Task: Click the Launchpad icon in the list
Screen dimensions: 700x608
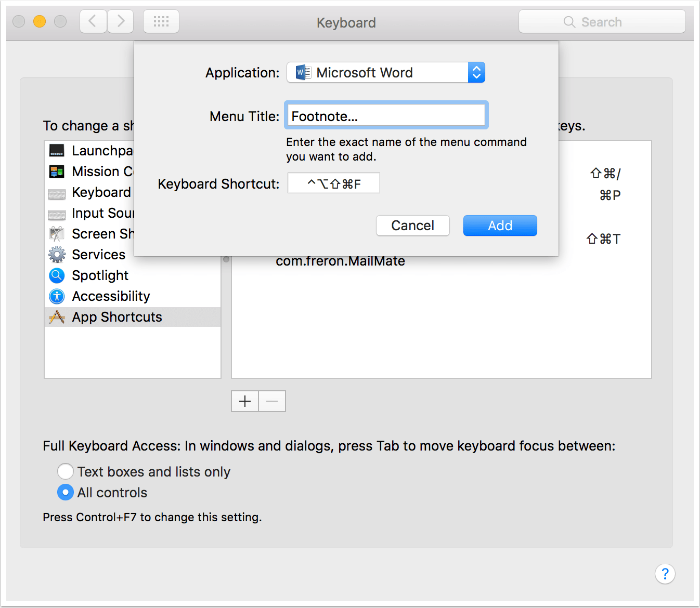Action: [57, 151]
